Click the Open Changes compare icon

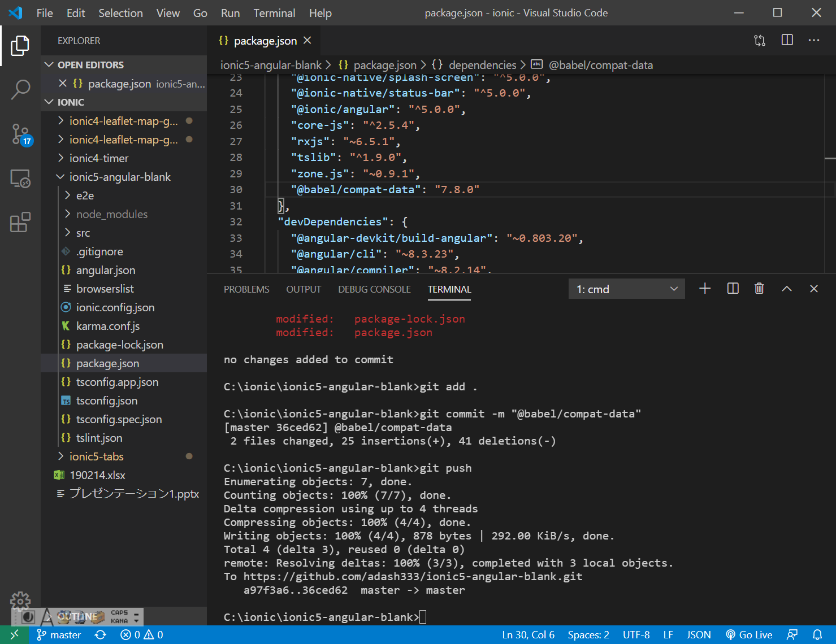[760, 40]
